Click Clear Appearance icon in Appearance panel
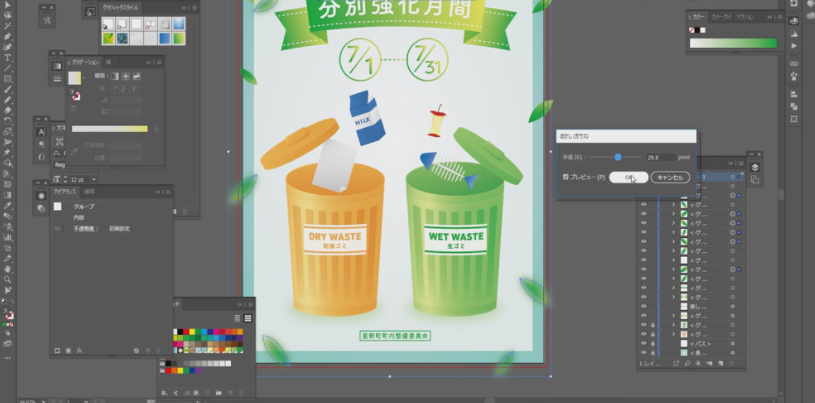This screenshot has width=815, height=403. [136, 350]
